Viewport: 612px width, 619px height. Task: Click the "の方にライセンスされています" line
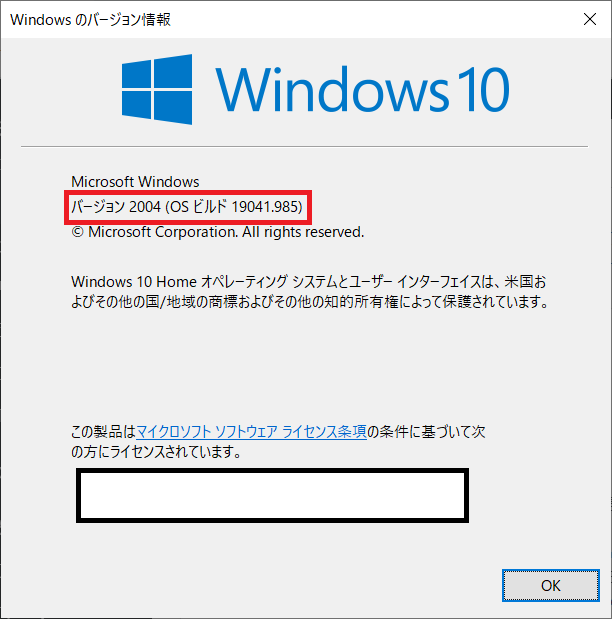point(156,451)
